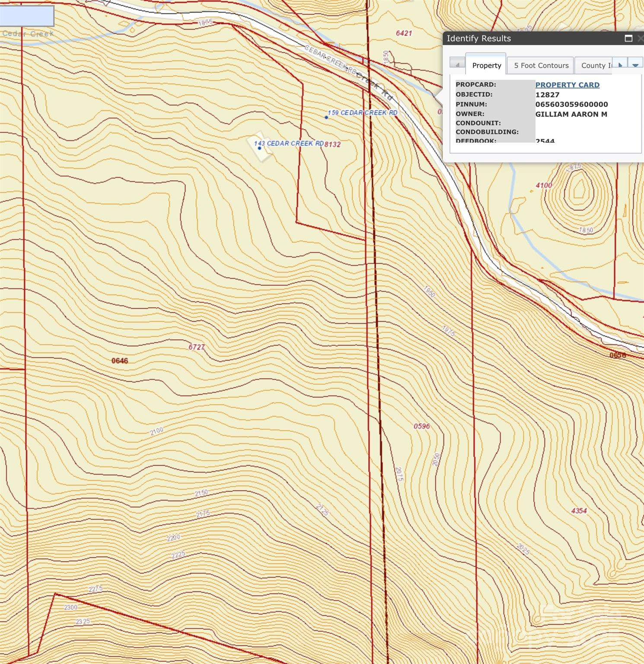Viewport: 644px width, 664px height.
Task: Maximize the Identify Results window
Action: coord(628,38)
